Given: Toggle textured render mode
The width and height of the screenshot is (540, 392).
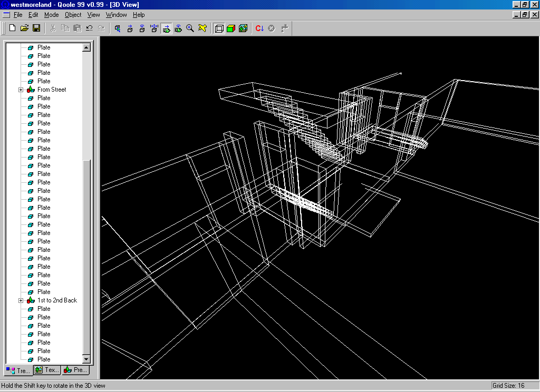Looking at the screenshot, I should 243,28.
